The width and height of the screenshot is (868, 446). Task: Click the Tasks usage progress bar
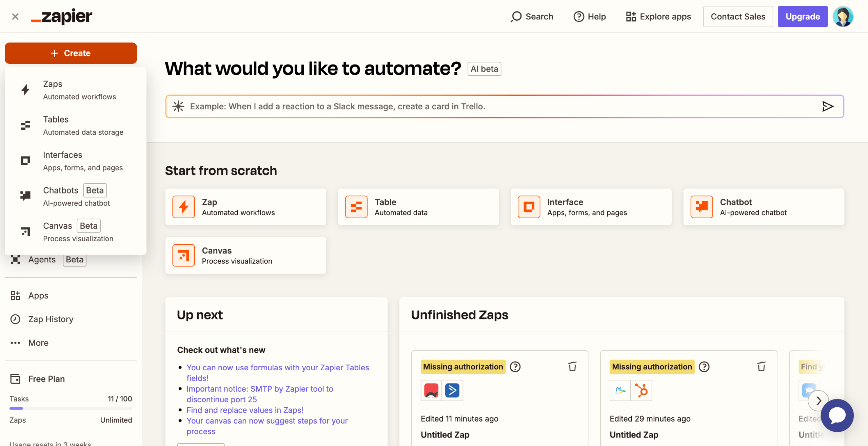coord(71,408)
